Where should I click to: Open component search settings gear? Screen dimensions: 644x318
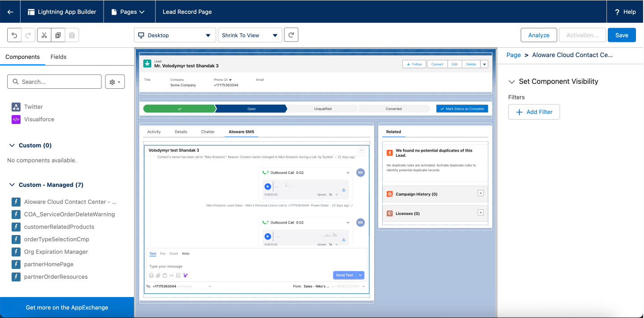(115, 82)
